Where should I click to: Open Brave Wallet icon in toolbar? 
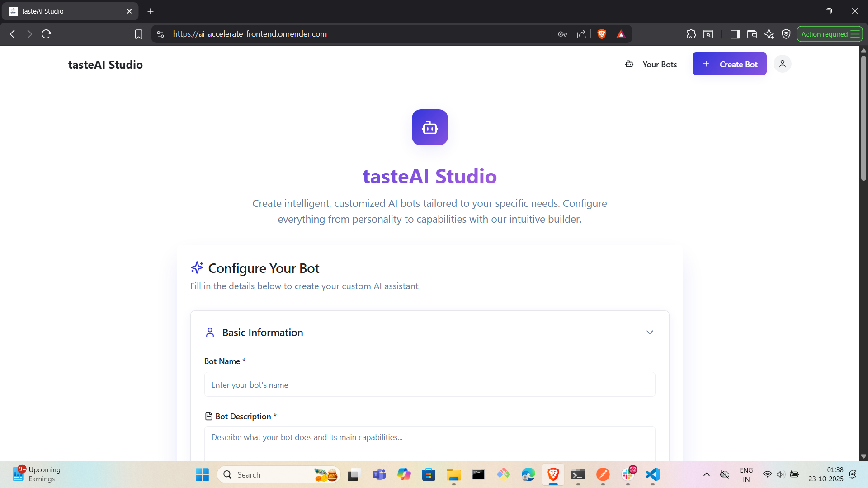752,34
